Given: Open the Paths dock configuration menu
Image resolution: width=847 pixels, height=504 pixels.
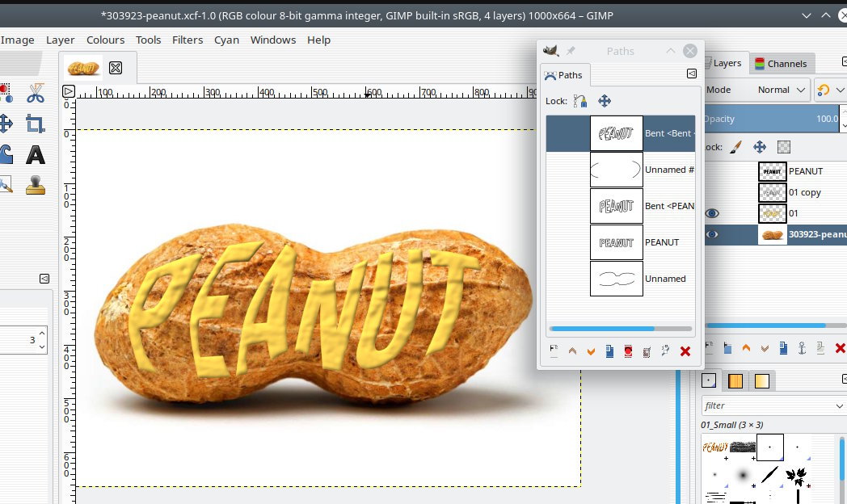Looking at the screenshot, I should 692,73.
